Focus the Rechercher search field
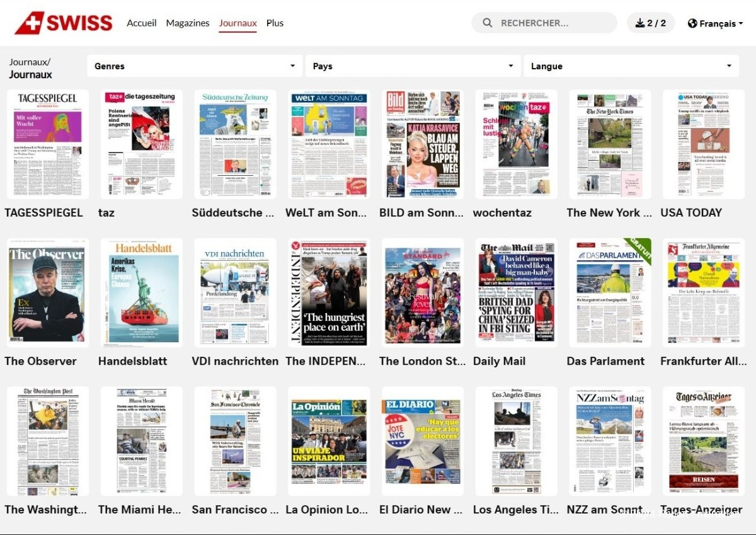 coord(544,23)
